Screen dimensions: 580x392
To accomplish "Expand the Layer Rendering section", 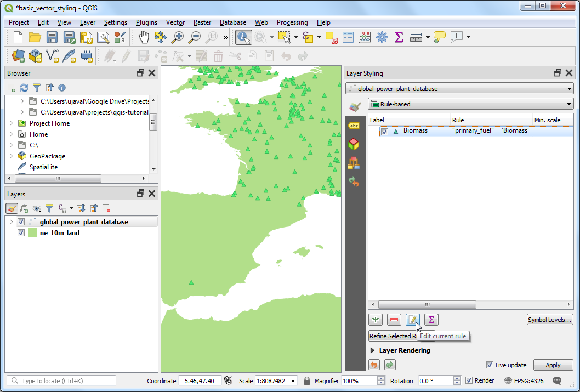I will (373, 350).
